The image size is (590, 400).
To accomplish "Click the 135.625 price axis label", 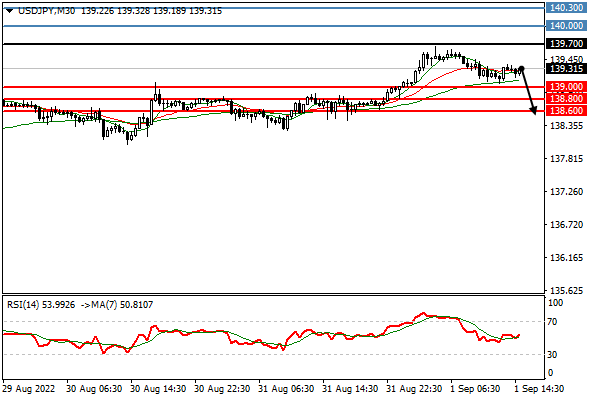I will tap(566, 290).
